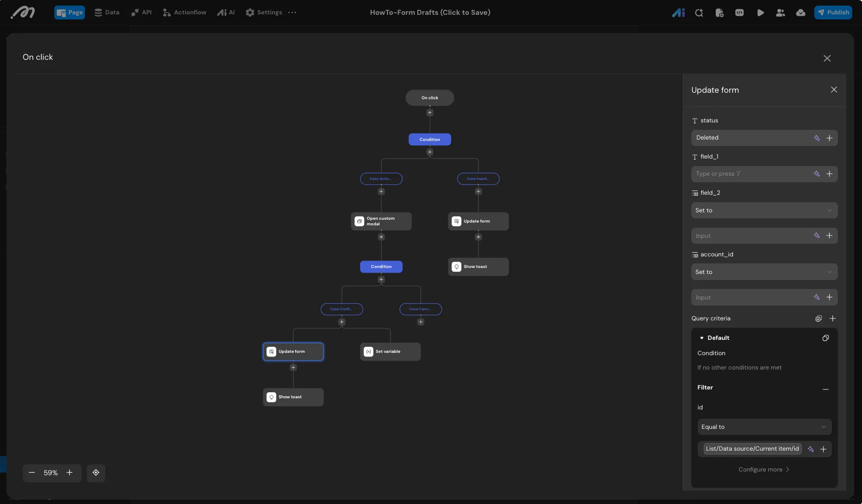
Task: Duplicate the Default criteria with copy icon
Action: (x=826, y=338)
